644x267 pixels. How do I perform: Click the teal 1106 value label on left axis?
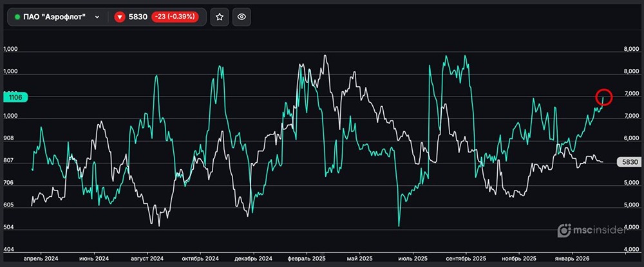(15, 97)
